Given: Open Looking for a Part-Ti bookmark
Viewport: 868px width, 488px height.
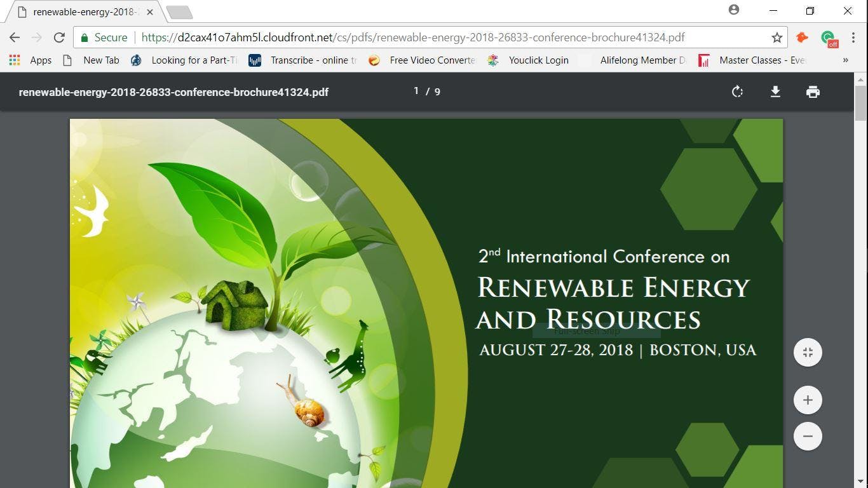Looking at the screenshot, I should click(184, 60).
